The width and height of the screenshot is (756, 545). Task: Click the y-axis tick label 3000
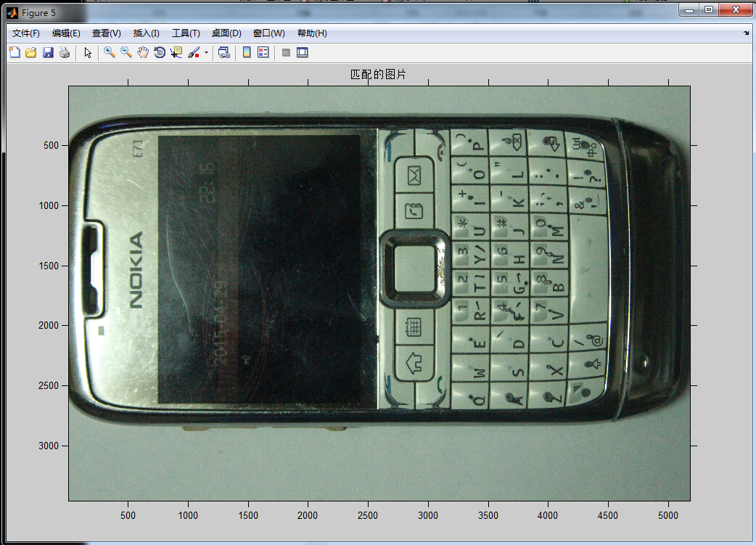pyautogui.click(x=49, y=446)
